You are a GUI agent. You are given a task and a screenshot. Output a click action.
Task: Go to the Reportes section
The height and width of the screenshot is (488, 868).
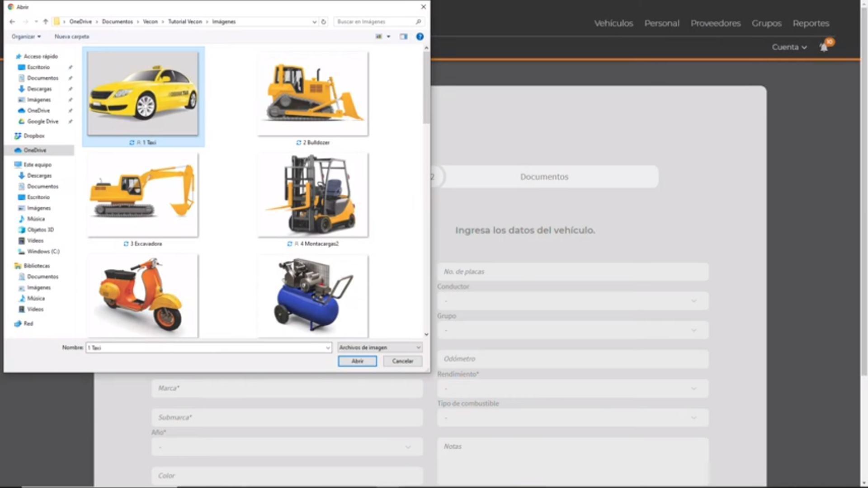811,23
